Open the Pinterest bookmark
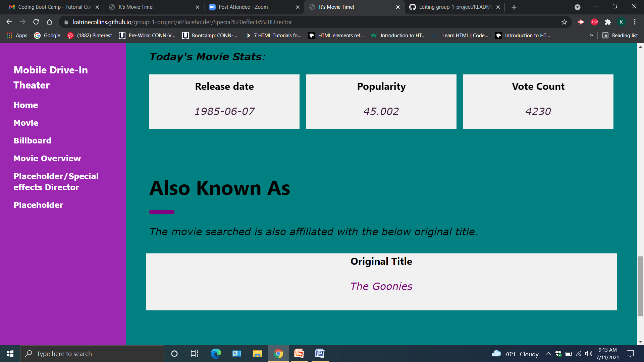Viewport: 644px width, 362px height. point(90,36)
